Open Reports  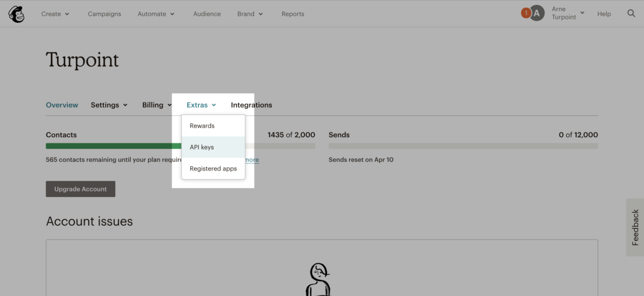click(293, 14)
